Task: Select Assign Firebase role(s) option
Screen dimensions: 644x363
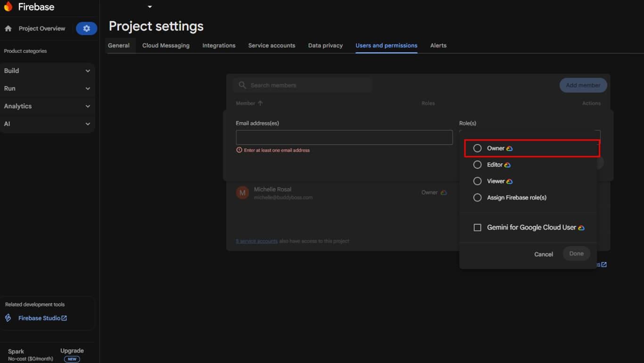Action: [477, 198]
